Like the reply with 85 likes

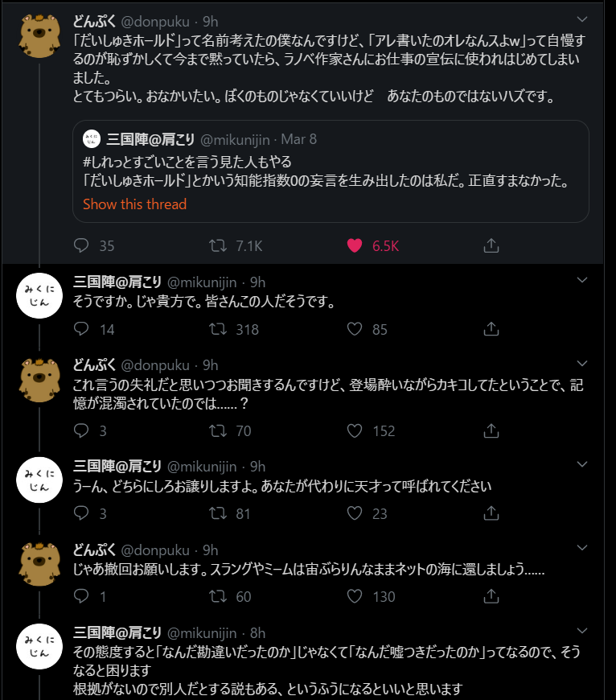(355, 329)
